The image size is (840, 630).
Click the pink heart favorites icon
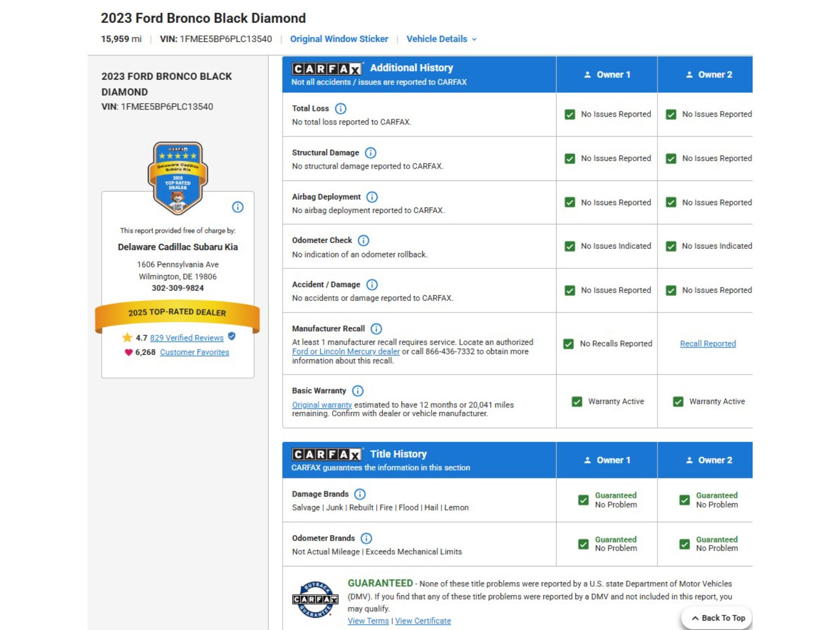click(128, 352)
